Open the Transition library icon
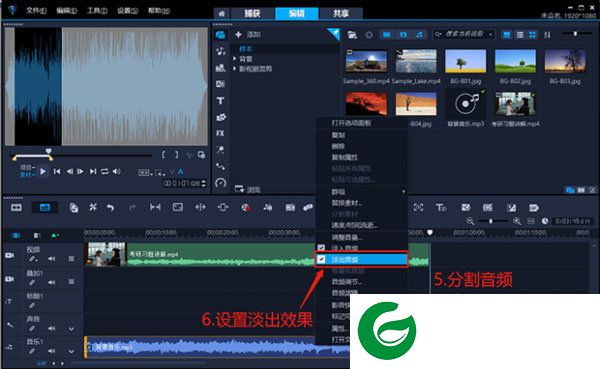This screenshot has height=369, width=600. click(x=220, y=84)
